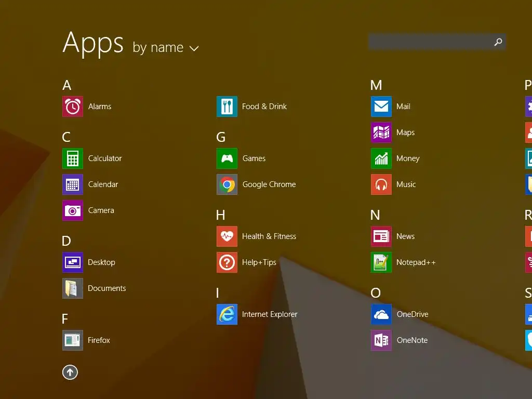Click the 'Food & Drink' label
This screenshot has width=532, height=399.
point(264,107)
